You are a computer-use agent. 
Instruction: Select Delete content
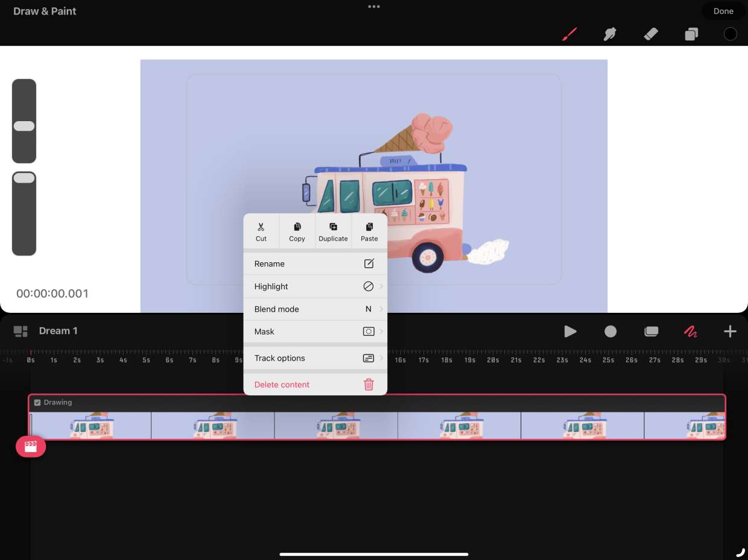[315, 385]
